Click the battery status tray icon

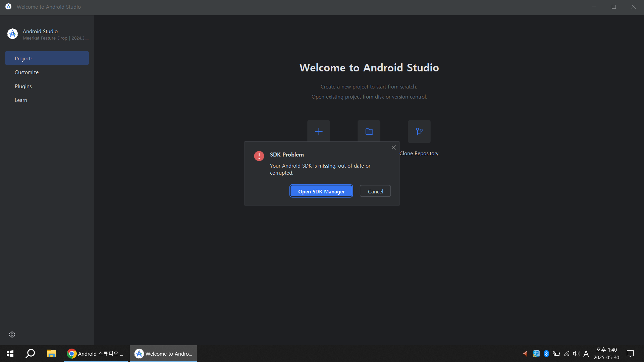(x=556, y=354)
